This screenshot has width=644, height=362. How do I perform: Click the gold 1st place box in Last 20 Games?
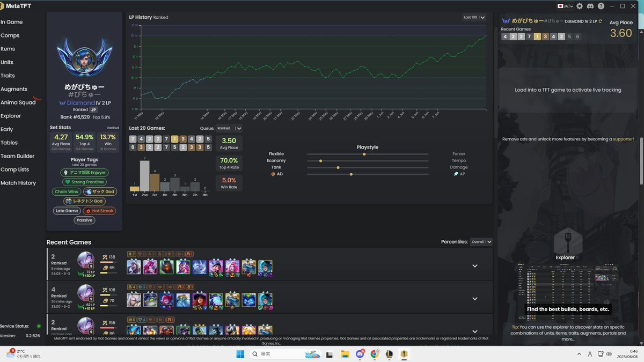[x=174, y=139]
